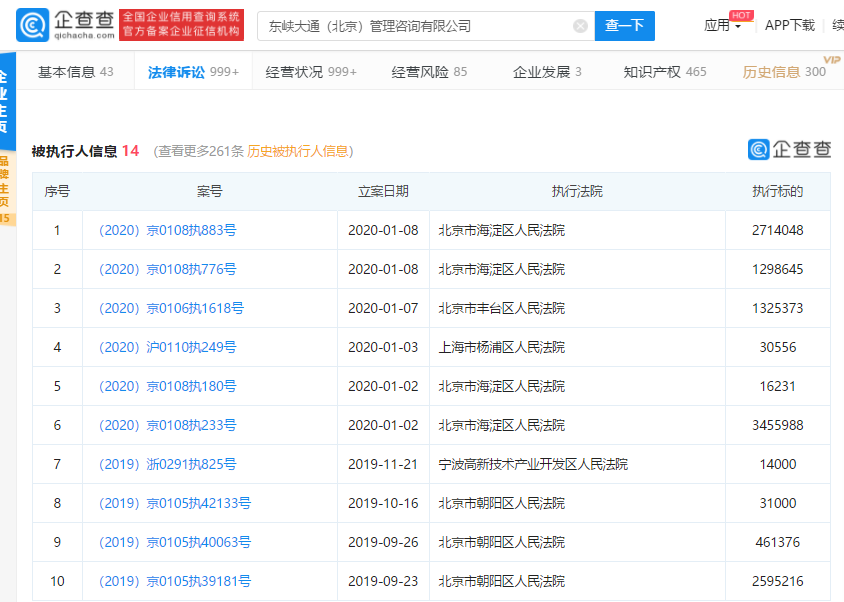Image resolution: width=844 pixels, height=602 pixels.
Task: Open the 历史被执行人信息 link
Action: 298,151
